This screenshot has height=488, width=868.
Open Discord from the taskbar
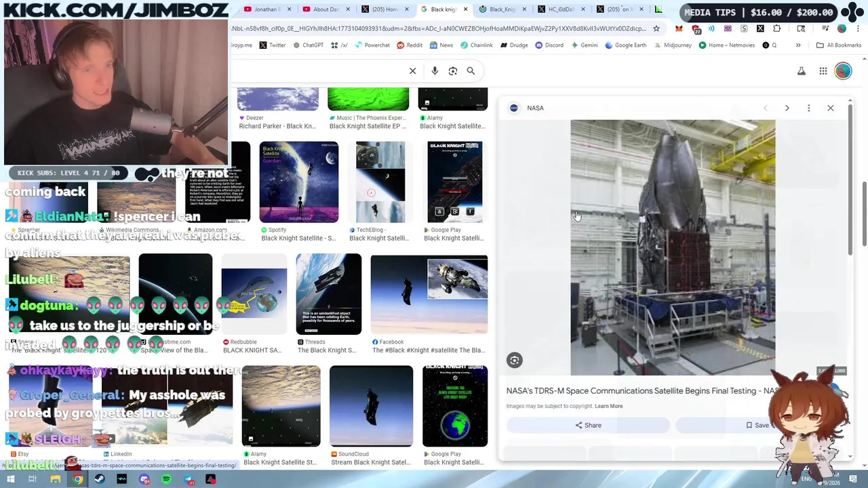(x=144, y=479)
